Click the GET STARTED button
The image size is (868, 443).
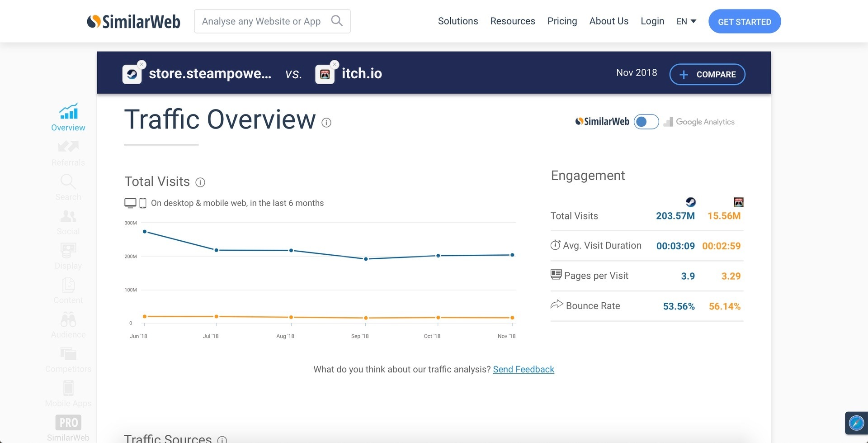pyautogui.click(x=745, y=21)
